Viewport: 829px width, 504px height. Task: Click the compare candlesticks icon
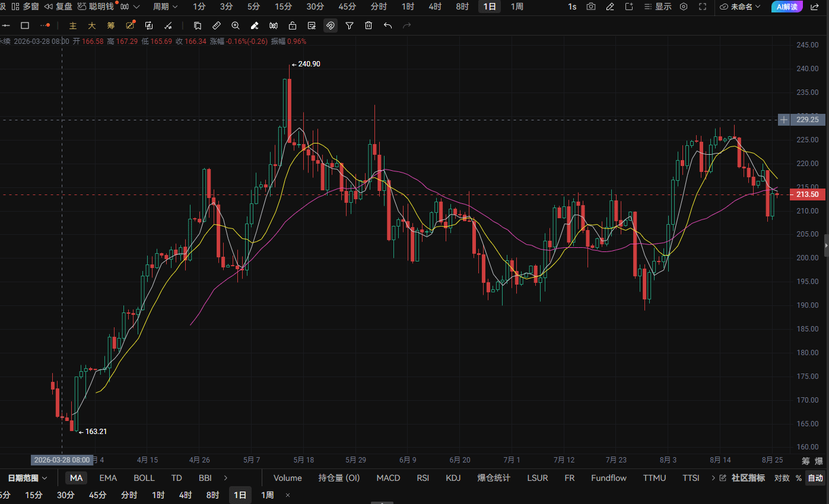[x=274, y=25]
